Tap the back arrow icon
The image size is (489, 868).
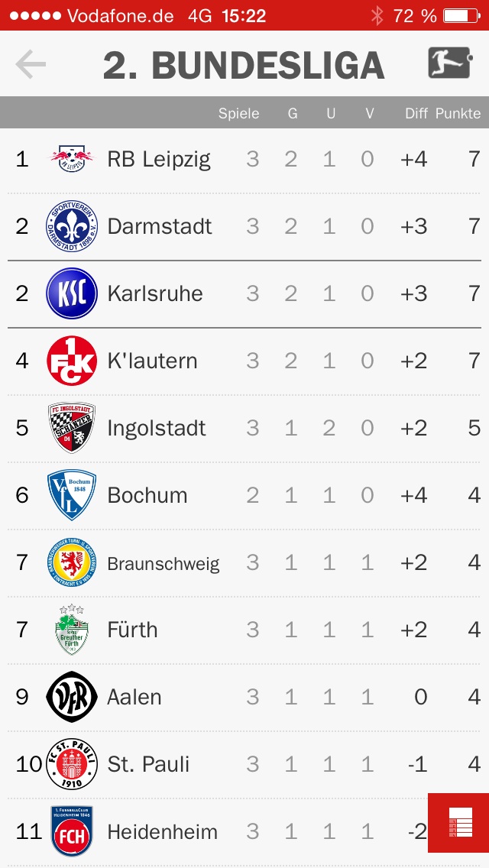[31, 64]
